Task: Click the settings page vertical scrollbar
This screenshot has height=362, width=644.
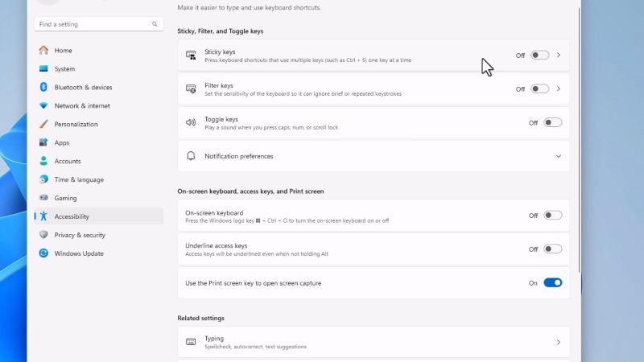Action: coord(579,139)
